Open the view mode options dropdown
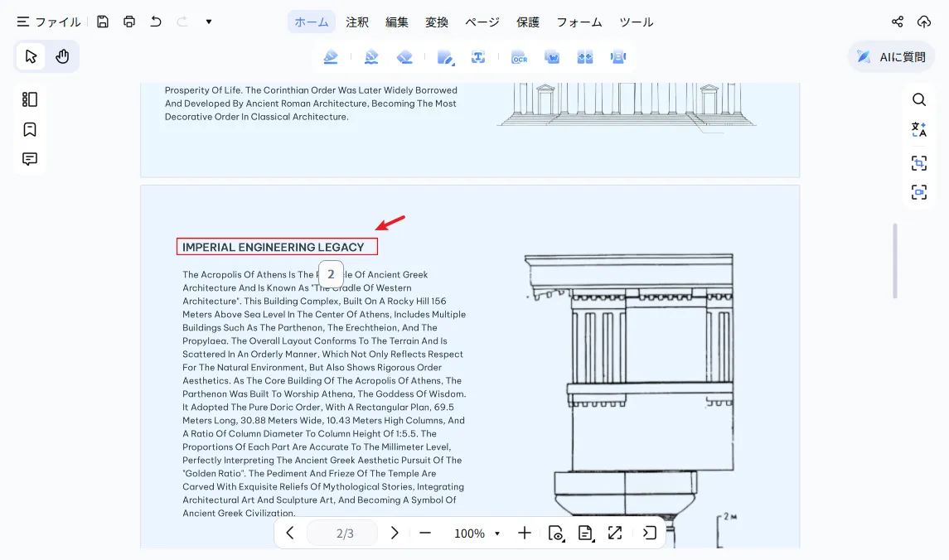949x560 pixels. click(556, 533)
